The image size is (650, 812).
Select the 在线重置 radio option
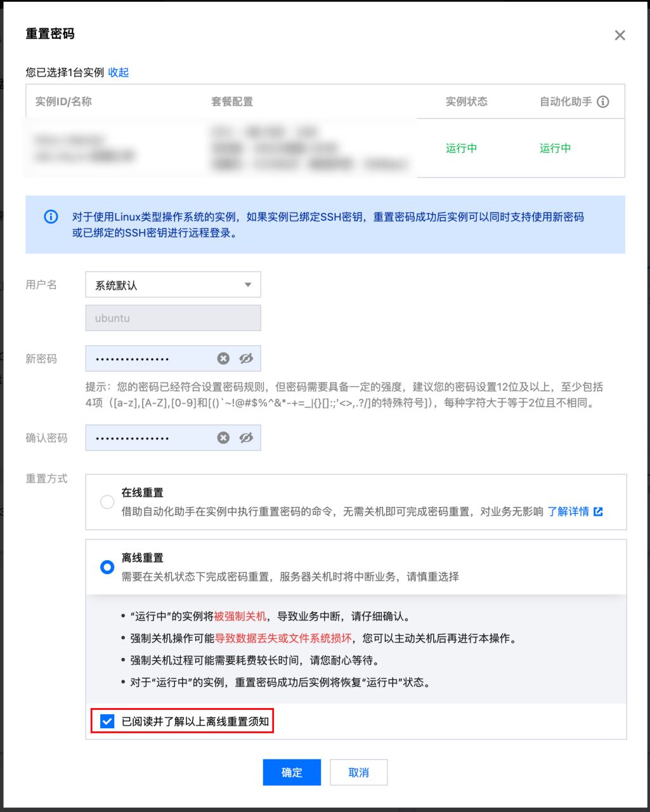click(x=107, y=502)
